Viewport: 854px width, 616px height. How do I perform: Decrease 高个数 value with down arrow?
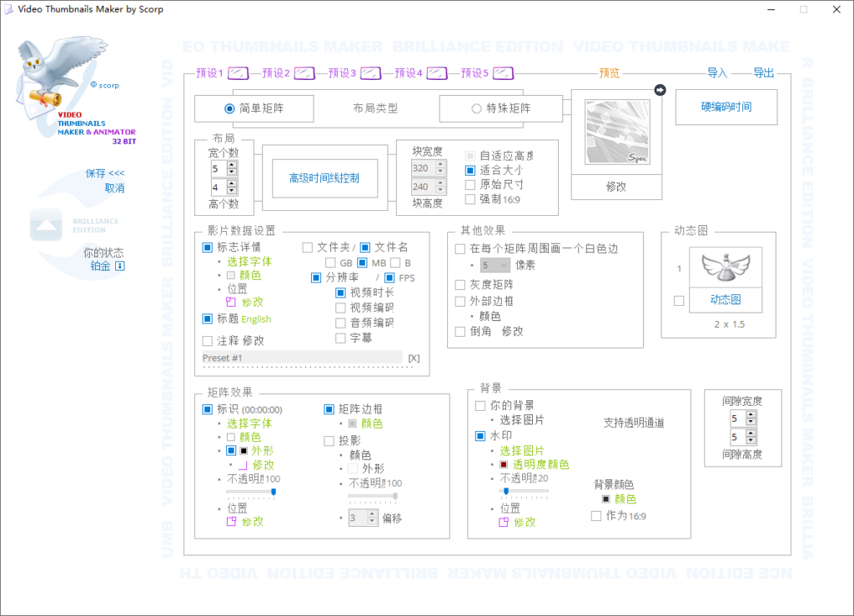click(x=232, y=191)
